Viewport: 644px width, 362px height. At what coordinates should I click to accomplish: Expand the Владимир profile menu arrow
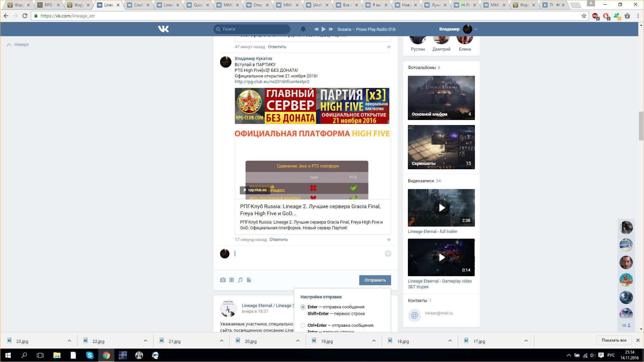click(x=476, y=29)
